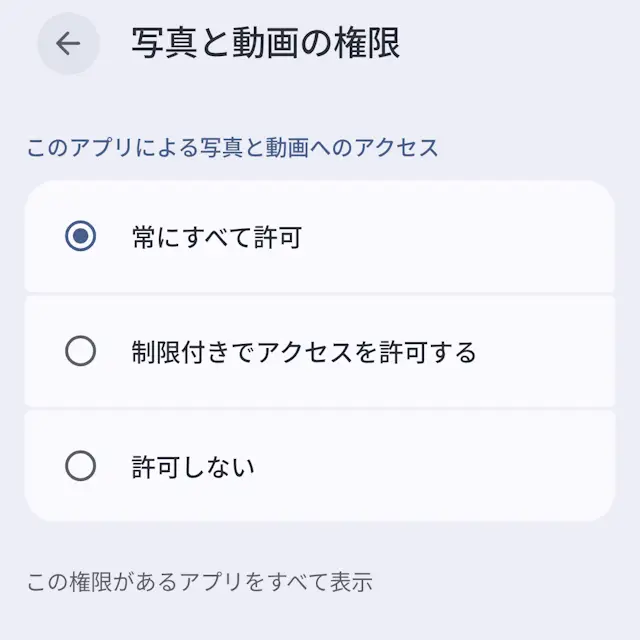The image size is (640, 640).
Task: Choose the 制限付きでアクセスを許可する radio circle
Action: pos(80,351)
